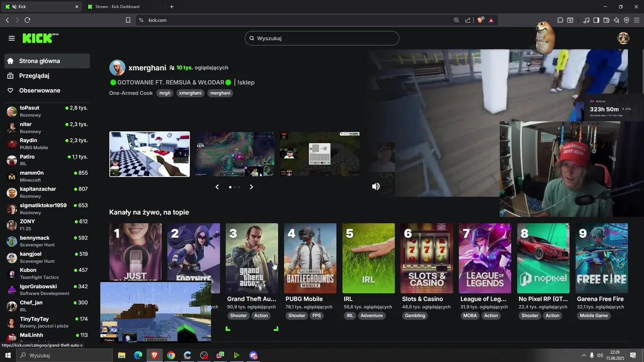Open Chef_jan IRL channel in sidebar
The image size is (644, 362).
click(x=47, y=306)
